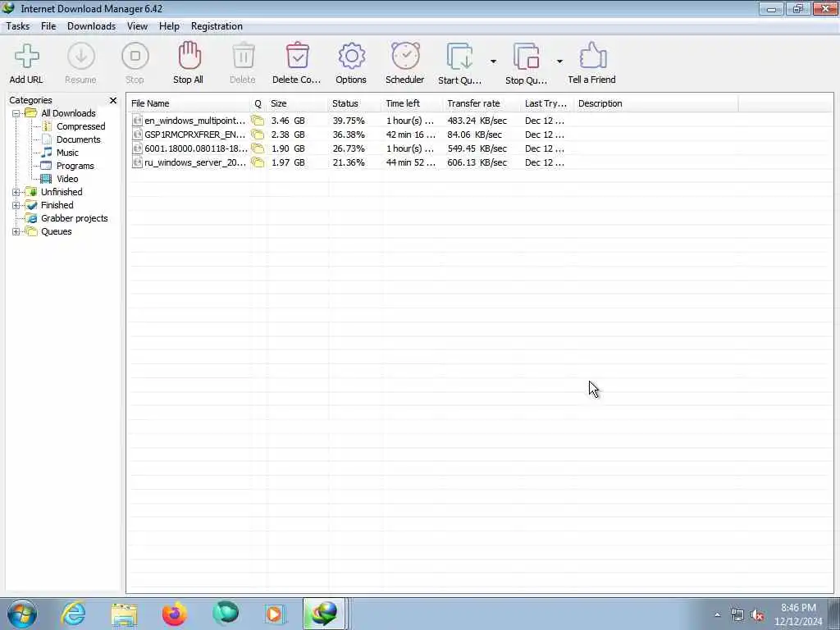
Task: Click queue folder icon of 6001.18000 row
Action: [258, 148]
